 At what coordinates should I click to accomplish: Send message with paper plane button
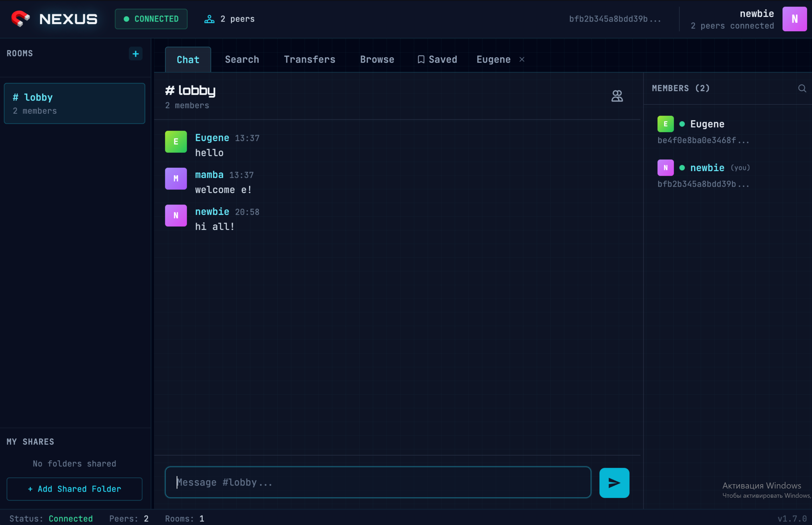point(614,483)
